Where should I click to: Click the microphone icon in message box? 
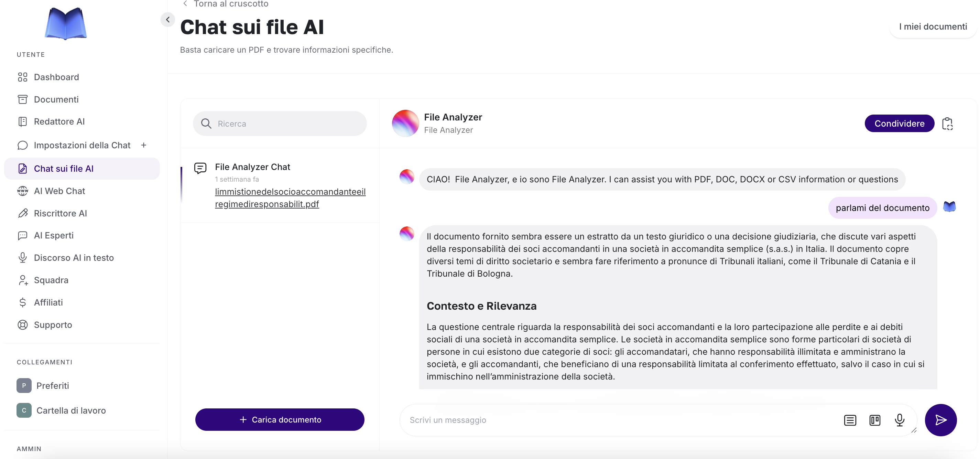tap(899, 420)
